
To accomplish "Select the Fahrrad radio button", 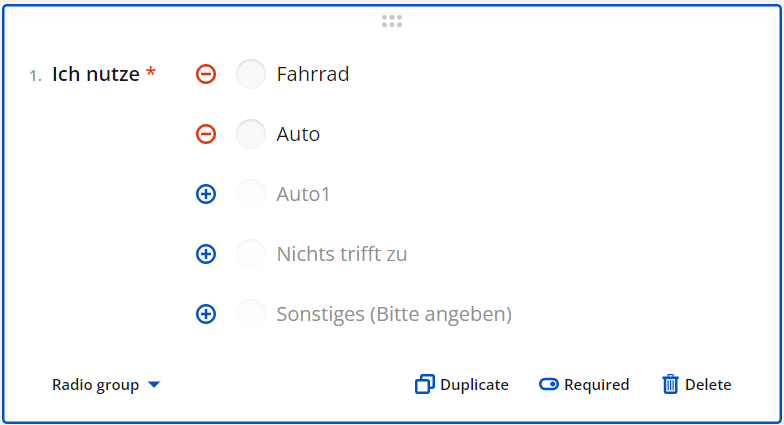I will pyautogui.click(x=251, y=74).
